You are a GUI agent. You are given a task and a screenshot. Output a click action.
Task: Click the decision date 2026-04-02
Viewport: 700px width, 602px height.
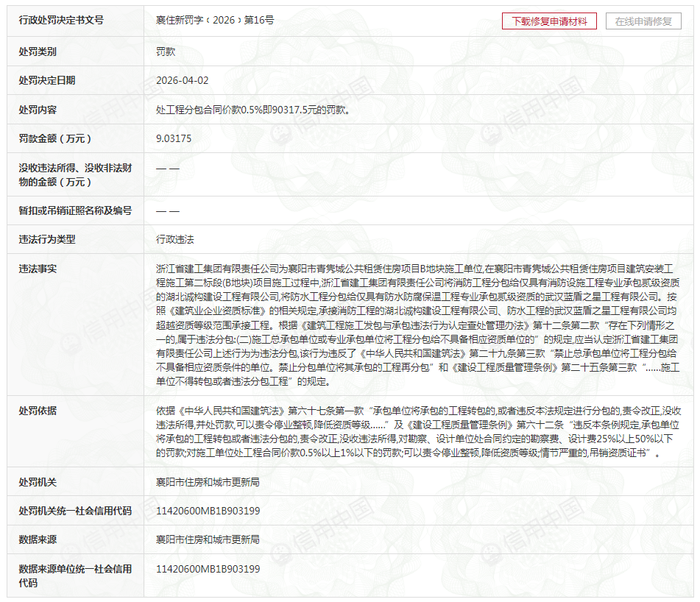(x=182, y=80)
